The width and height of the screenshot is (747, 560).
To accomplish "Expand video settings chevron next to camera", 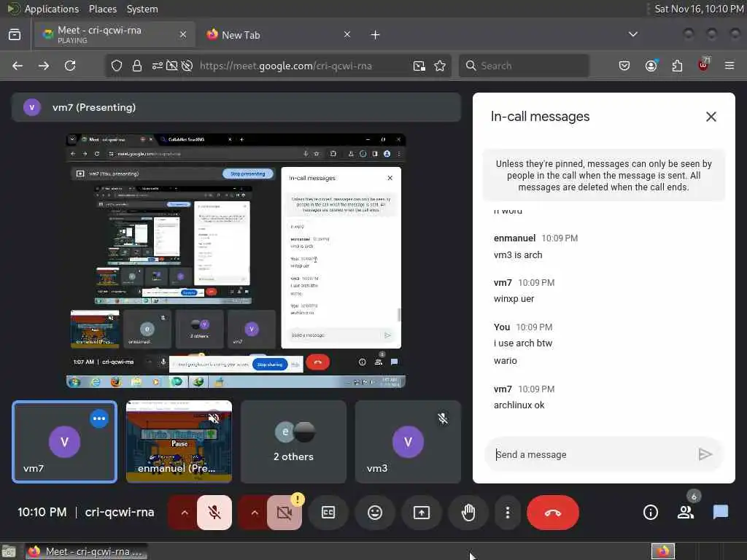I will click(254, 513).
